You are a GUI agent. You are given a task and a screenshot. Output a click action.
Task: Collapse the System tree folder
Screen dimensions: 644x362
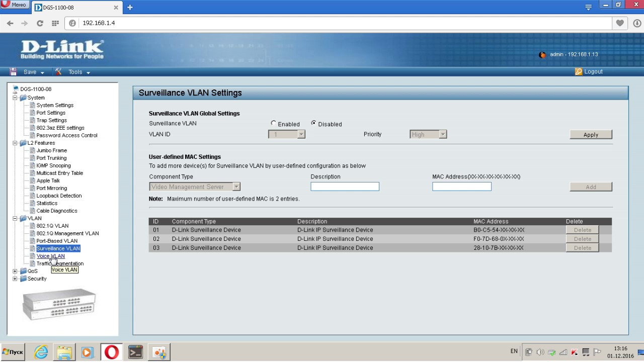(x=15, y=98)
